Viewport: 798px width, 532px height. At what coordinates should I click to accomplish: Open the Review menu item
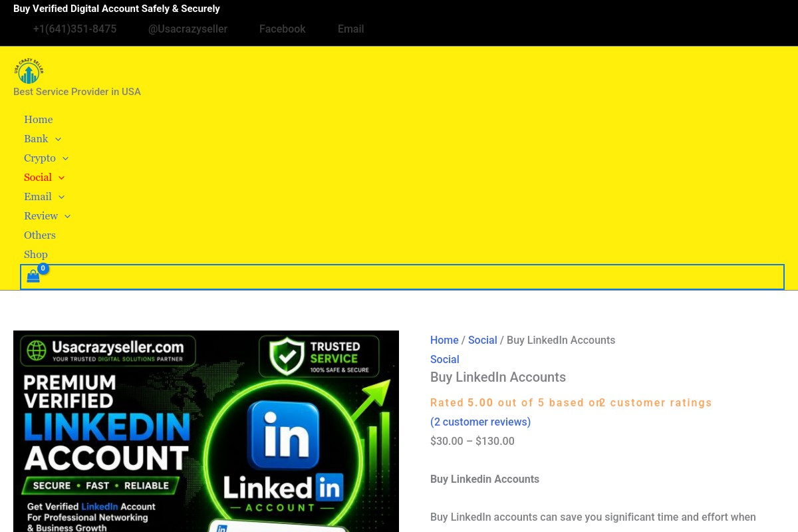click(x=41, y=216)
